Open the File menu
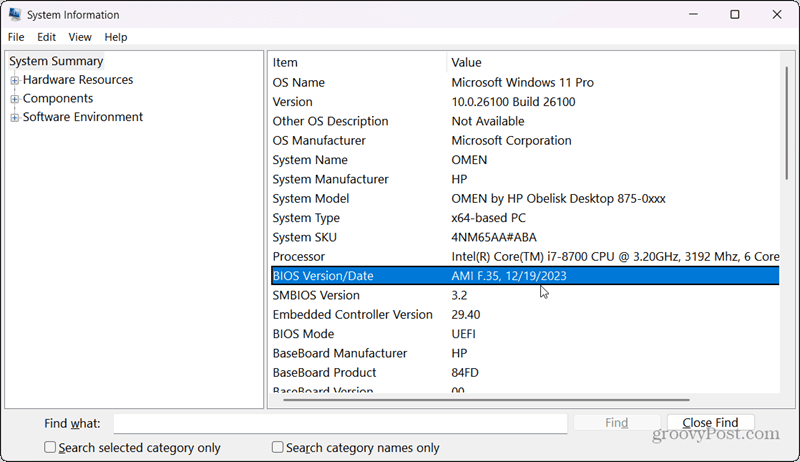The image size is (800, 462). [x=16, y=37]
